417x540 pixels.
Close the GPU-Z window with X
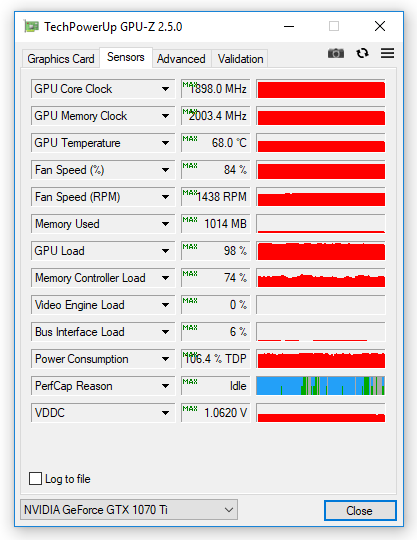380,26
